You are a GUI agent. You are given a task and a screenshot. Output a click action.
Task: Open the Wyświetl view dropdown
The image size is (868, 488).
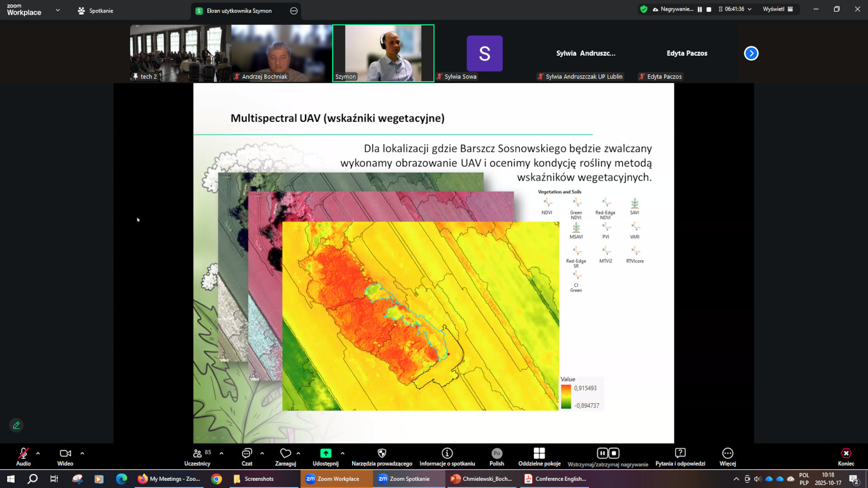click(778, 9)
